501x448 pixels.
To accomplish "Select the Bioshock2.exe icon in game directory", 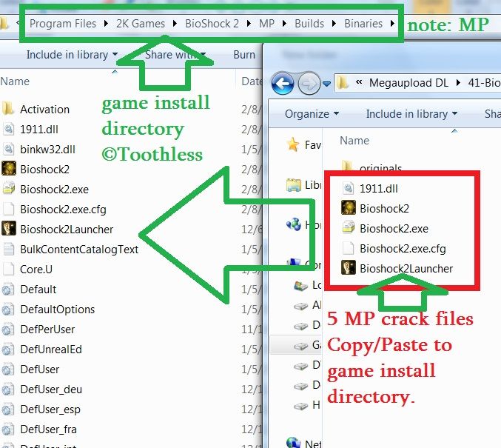I will click(x=9, y=189).
